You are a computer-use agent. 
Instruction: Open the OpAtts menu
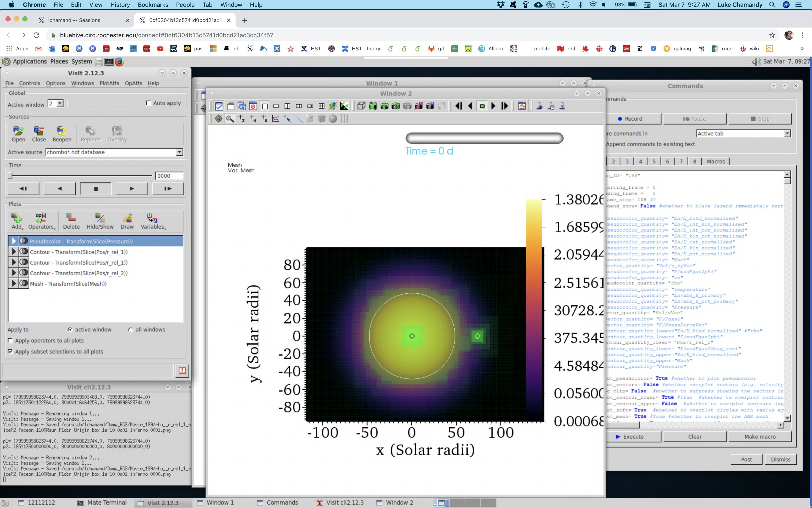point(134,83)
